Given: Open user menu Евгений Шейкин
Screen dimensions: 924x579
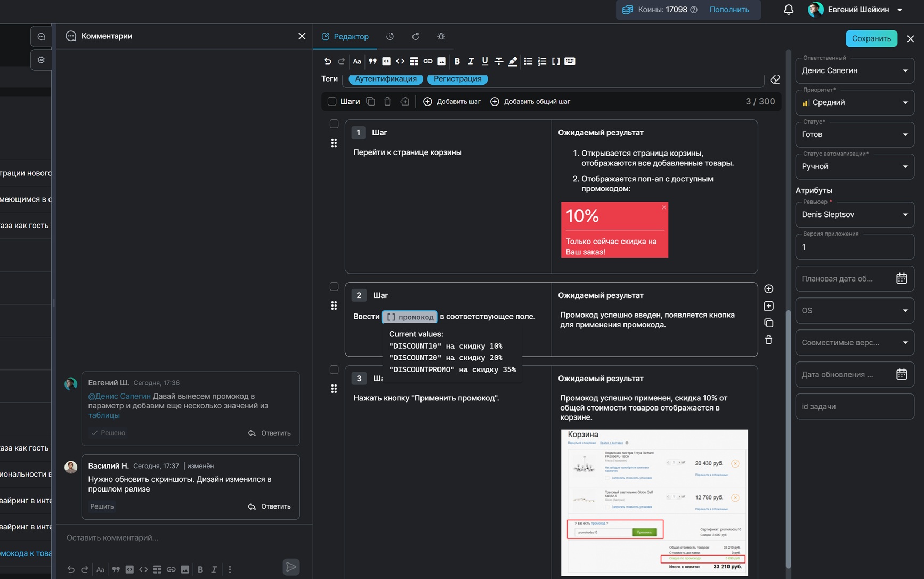Looking at the screenshot, I should 855,10.
